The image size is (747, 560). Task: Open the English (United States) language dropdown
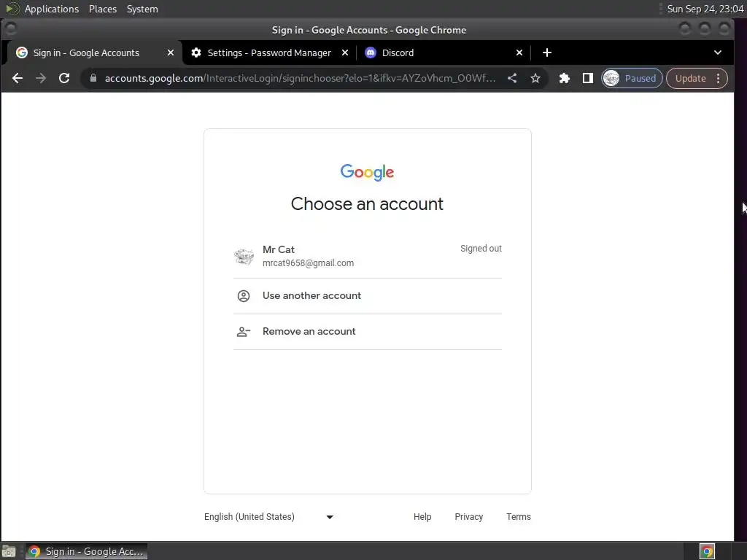click(268, 517)
